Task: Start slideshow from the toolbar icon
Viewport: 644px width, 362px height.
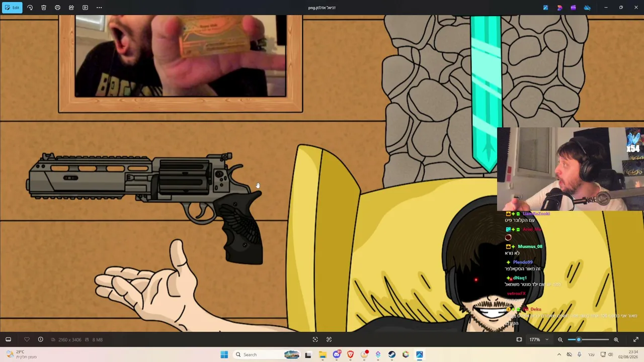Action: pyautogui.click(x=85, y=8)
